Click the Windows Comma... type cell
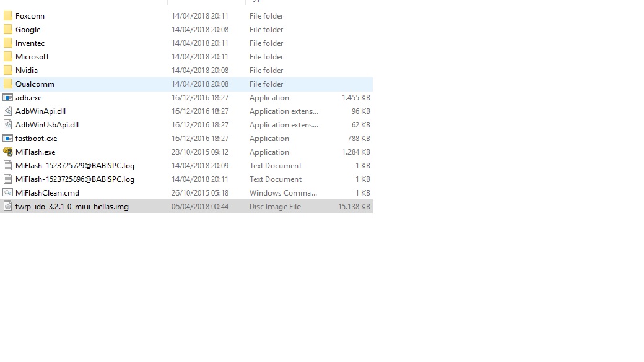This screenshot has height=362, width=644. tap(283, 192)
